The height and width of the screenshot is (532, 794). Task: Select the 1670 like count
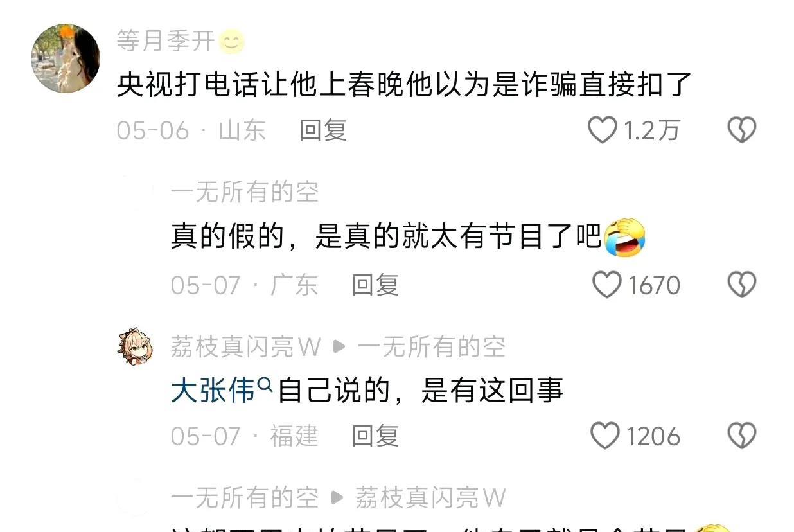click(x=653, y=285)
